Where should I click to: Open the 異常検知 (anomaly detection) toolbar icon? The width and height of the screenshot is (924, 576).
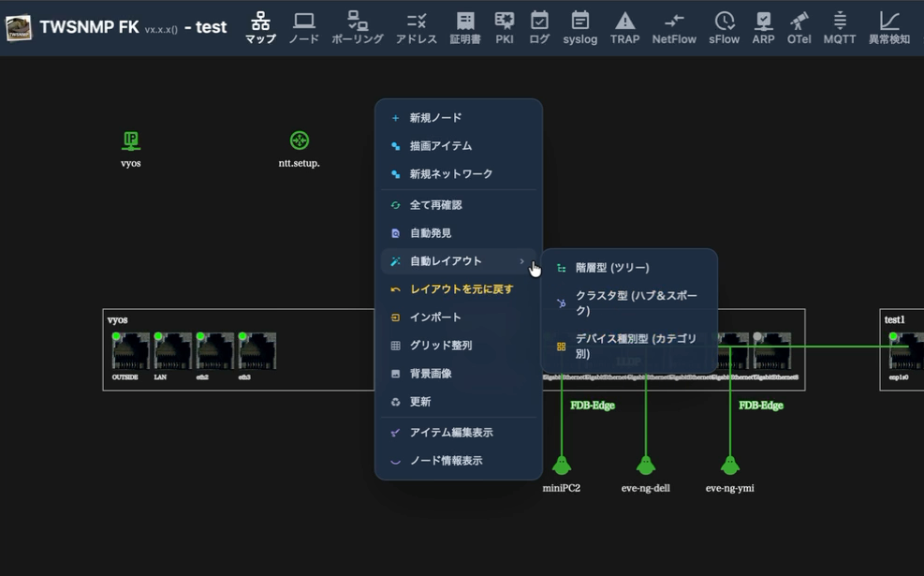(x=889, y=28)
